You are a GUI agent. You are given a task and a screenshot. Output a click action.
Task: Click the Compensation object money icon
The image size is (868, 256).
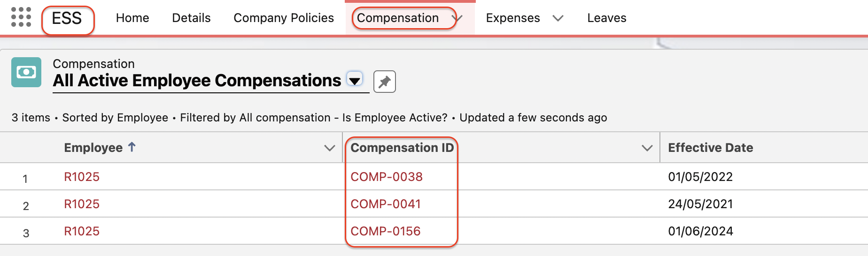pyautogui.click(x=26, y=72)
